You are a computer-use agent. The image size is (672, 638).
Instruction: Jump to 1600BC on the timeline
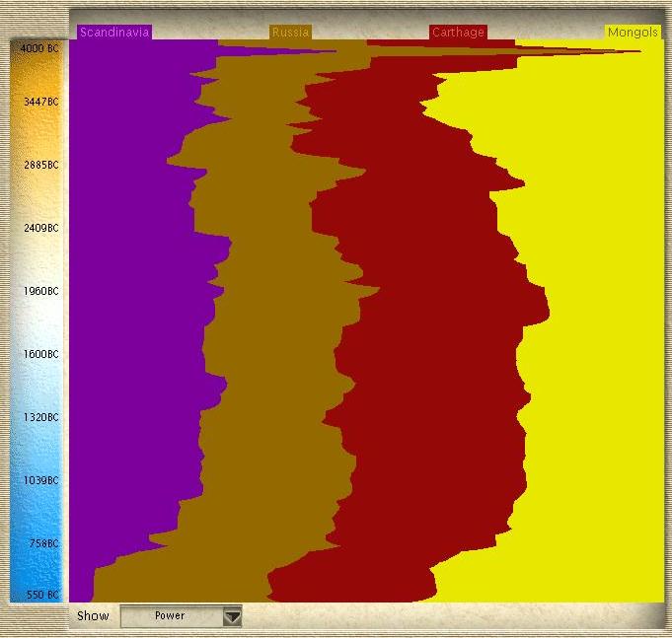pyautogui.click(x=40, y=354)
